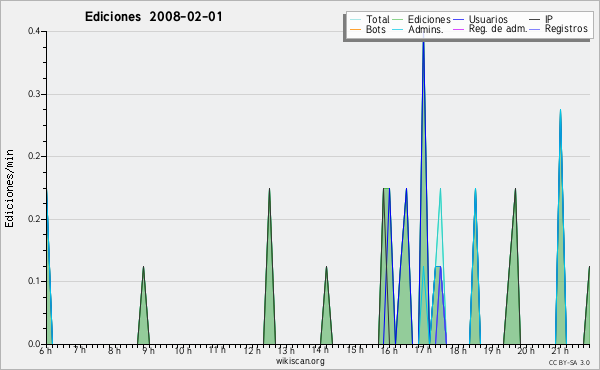Image resolution: width=600 pixels, height=370 pixels.
Task: Click the Registros legend entry
Action: click(x=559, y=29)
